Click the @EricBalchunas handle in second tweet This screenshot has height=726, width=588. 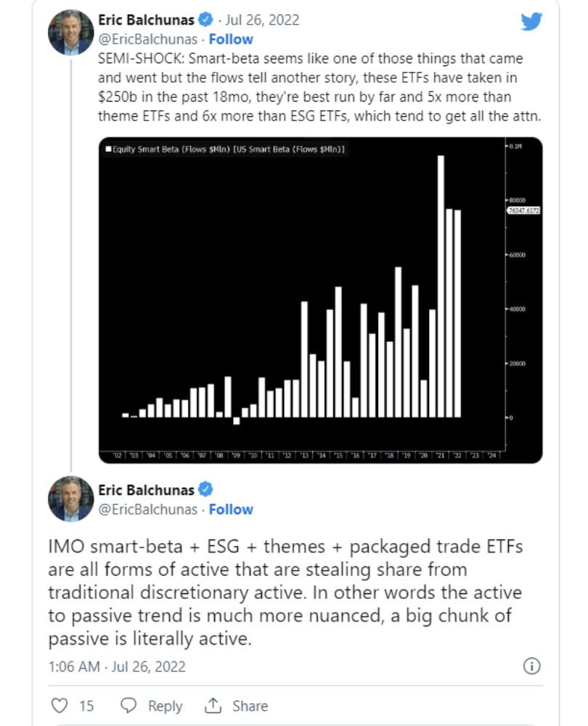(147, 510)
